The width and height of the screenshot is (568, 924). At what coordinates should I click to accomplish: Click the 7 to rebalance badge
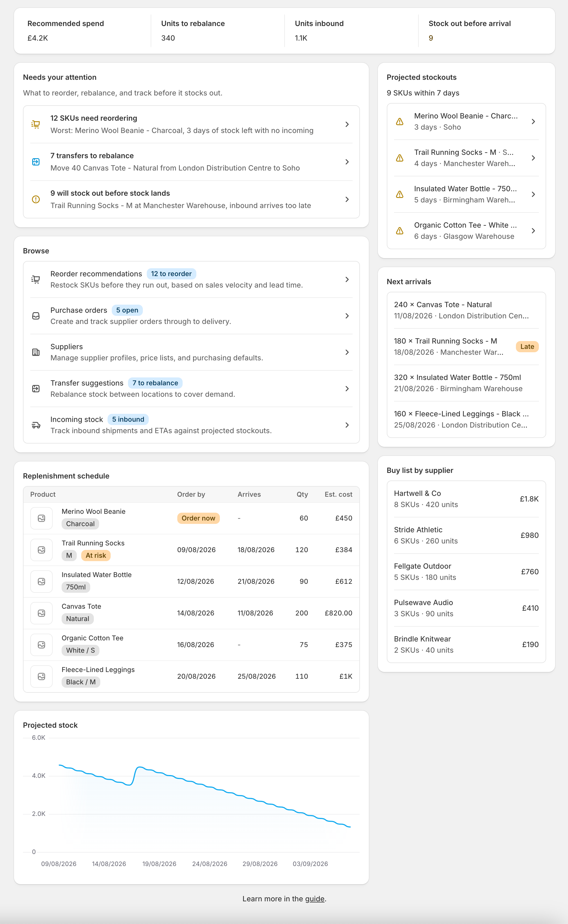[155, 383]
